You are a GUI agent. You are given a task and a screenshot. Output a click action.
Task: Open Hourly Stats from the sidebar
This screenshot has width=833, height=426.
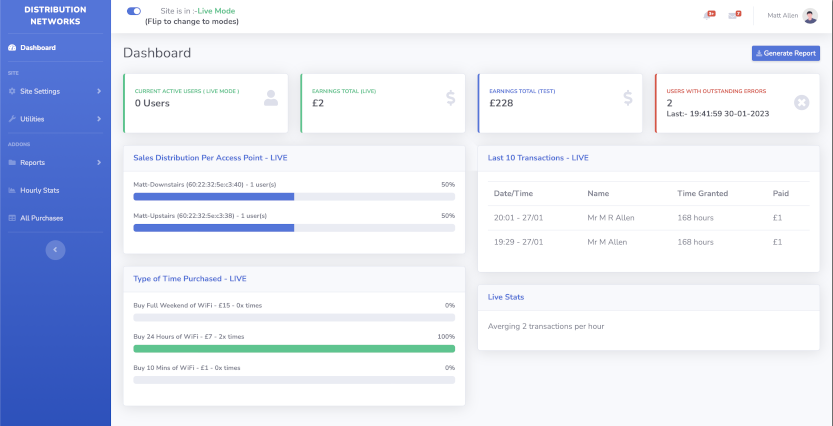[x=40, y=190]
